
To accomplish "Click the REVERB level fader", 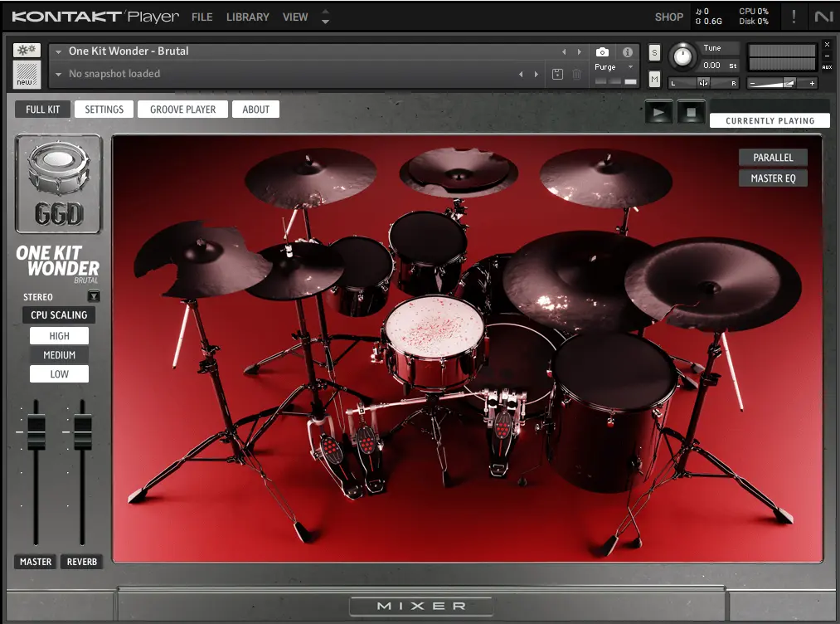I will coord(82,432).
